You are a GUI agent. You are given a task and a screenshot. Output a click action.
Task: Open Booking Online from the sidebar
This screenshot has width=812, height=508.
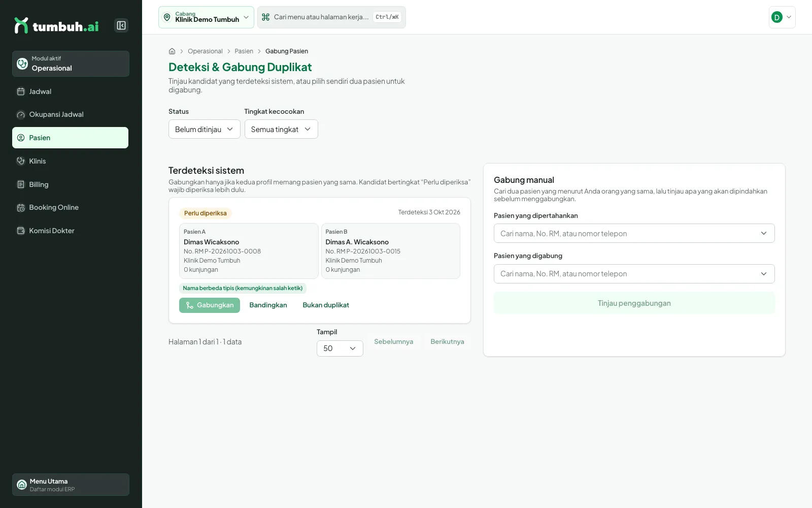tap(70, 207)
